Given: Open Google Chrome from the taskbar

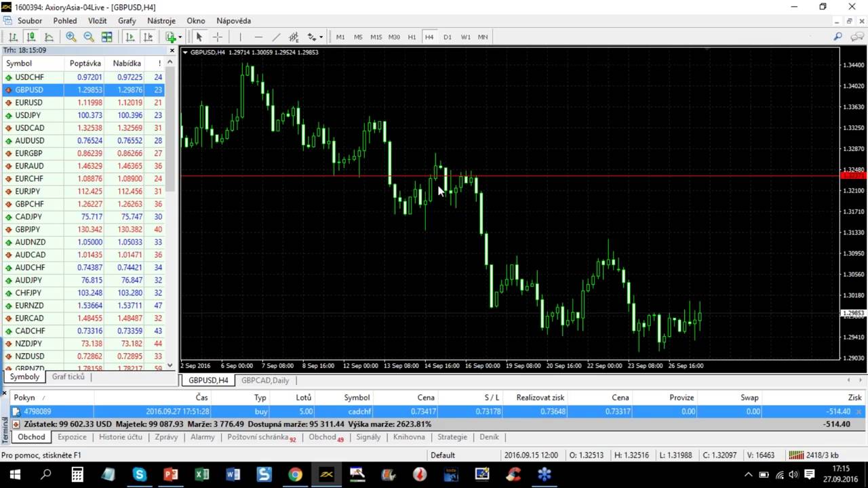Looking at the screenshot, I should pyautogui.click(x=295, y=474).
